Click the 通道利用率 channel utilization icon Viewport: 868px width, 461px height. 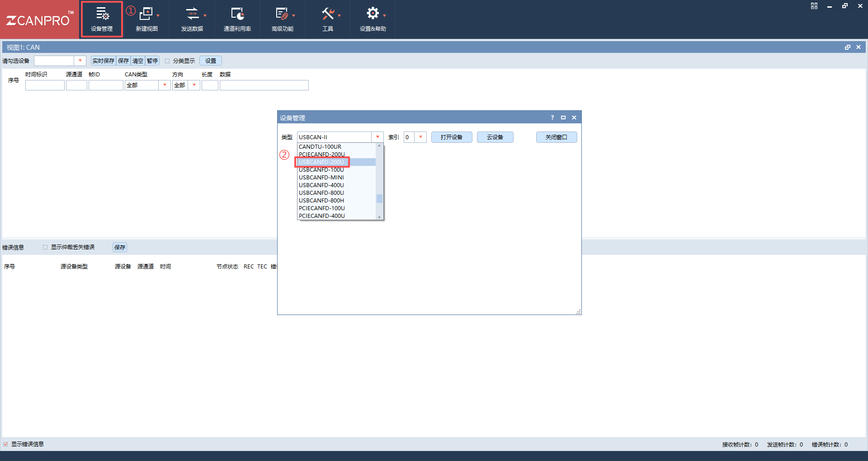(x=237, y=14)
